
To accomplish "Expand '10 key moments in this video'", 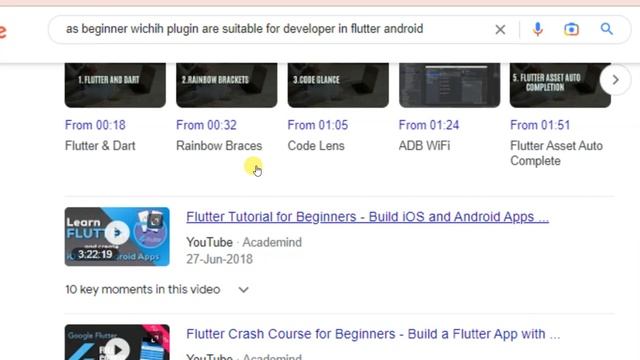I will point(157,289).
